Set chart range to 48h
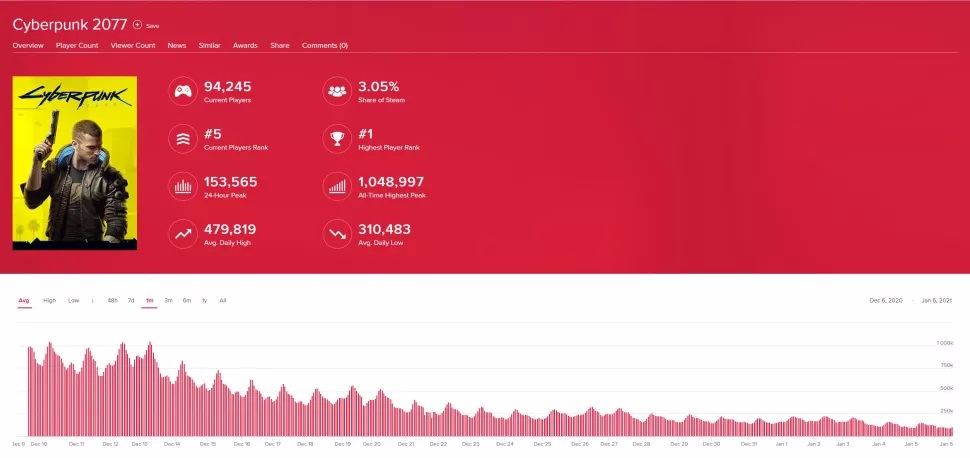The image size is (970, 458). [x=113, y=301]
